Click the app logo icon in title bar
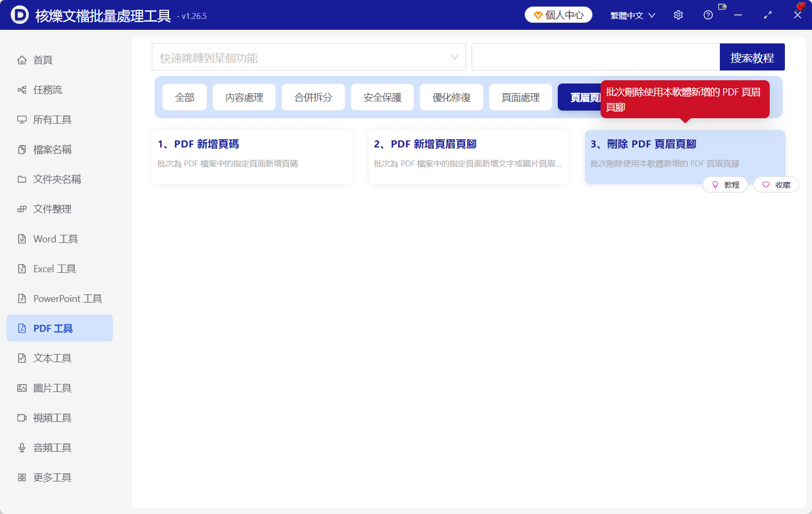The height and width of the screenshot is (514, 812). click(20, 15)
